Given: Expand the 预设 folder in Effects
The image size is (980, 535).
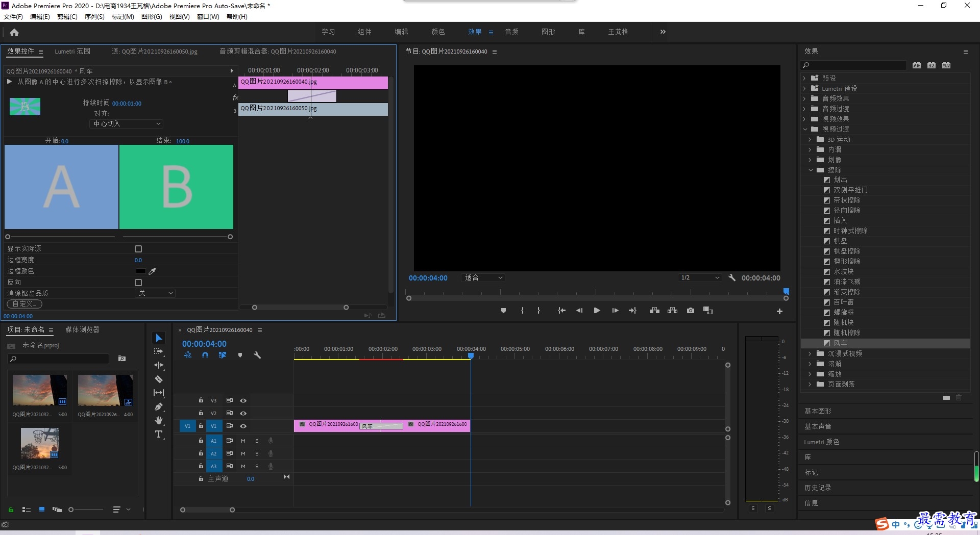Looking at the screenshot, I should tap(804, 78).
